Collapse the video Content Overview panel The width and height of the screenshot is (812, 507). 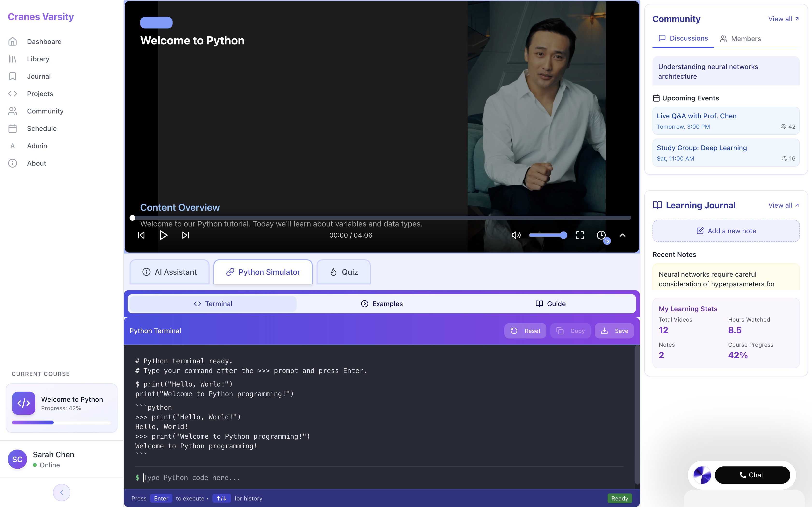pos(623,236)
